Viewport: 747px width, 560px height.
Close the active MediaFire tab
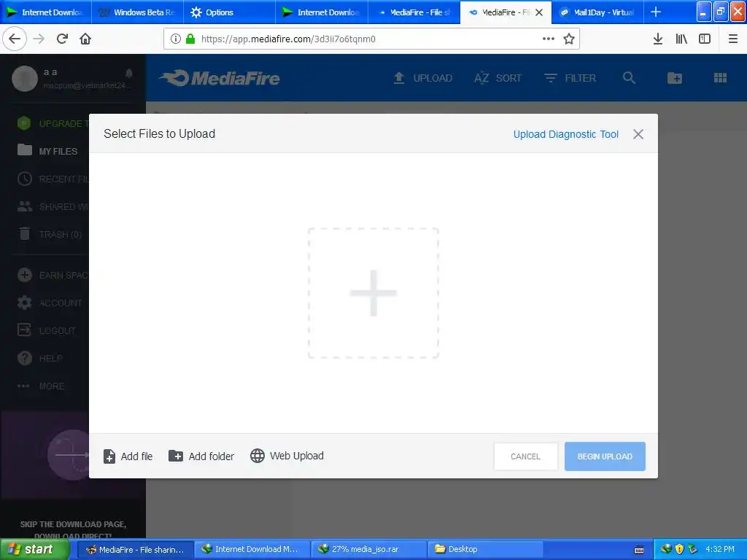tap(539, 12)
